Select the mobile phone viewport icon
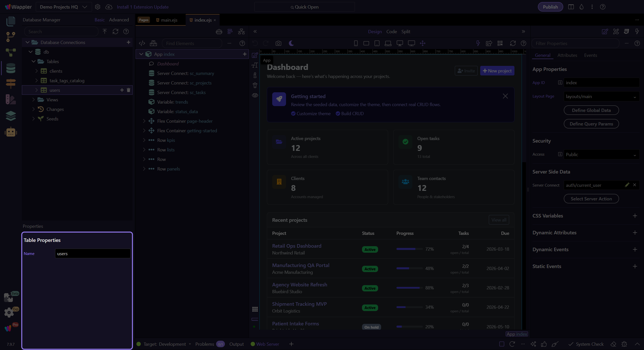 coord(356,43)
